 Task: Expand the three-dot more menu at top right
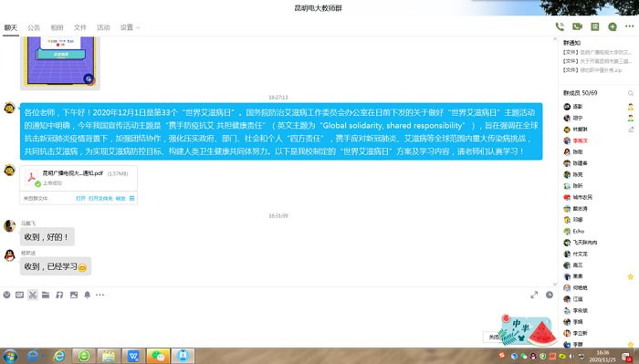630,26
